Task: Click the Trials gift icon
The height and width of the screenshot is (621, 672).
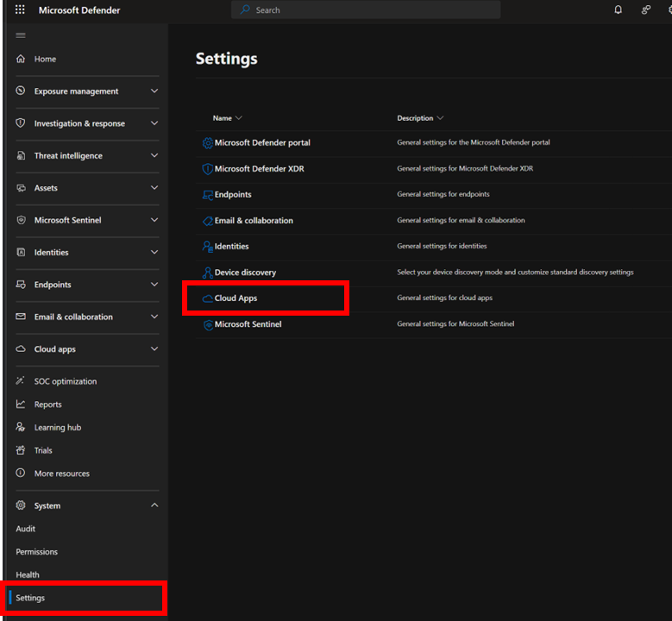Action: 21,450
